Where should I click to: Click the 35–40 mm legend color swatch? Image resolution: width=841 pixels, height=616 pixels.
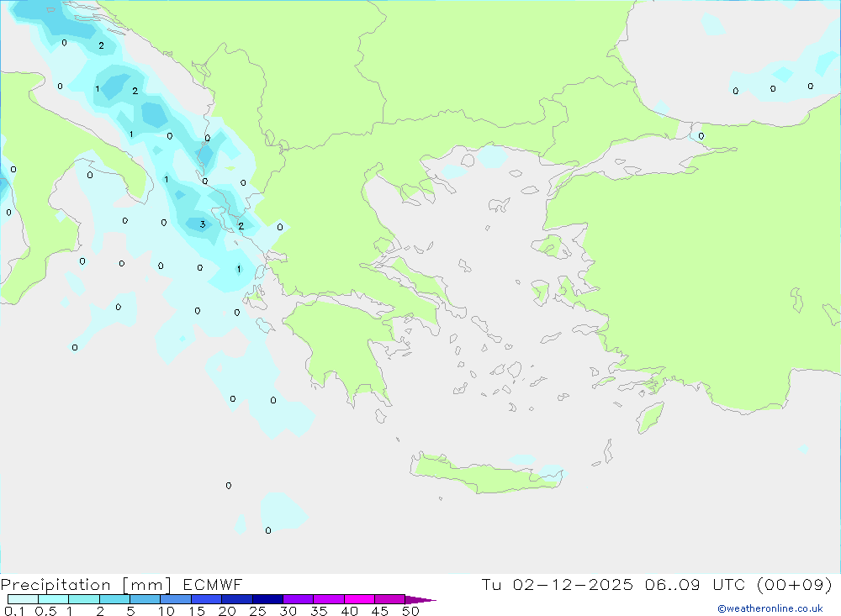(328, 599)
